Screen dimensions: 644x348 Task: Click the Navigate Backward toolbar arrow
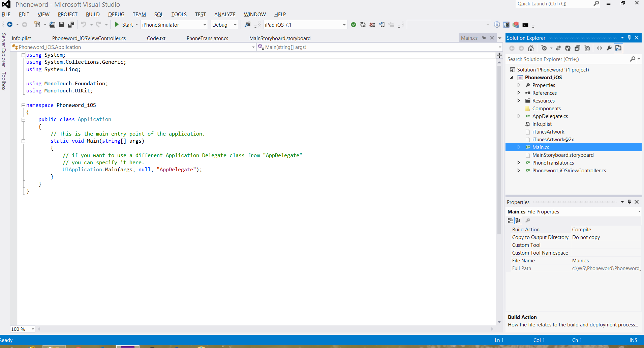pos(10,25)
